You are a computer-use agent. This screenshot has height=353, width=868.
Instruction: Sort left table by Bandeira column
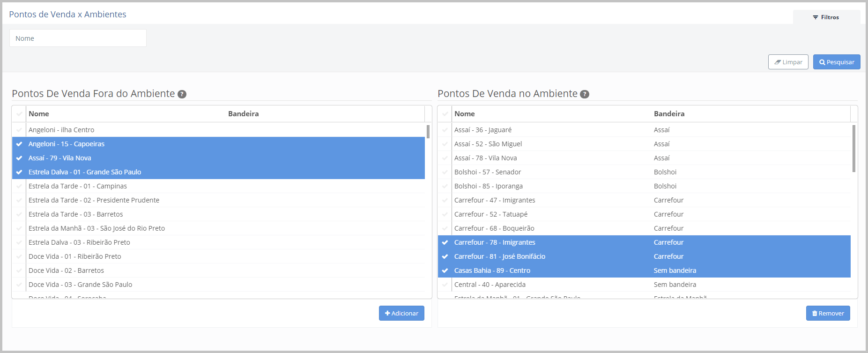[244, 114]
